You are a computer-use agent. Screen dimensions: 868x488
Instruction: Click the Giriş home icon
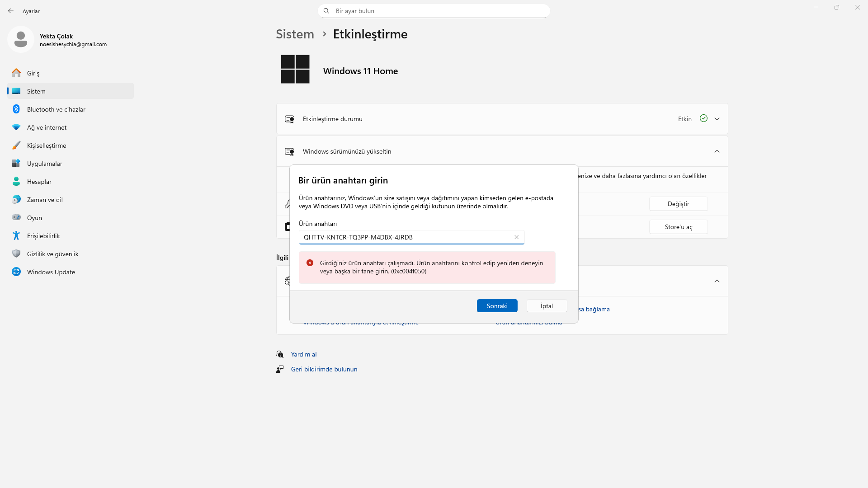point(16,73)
